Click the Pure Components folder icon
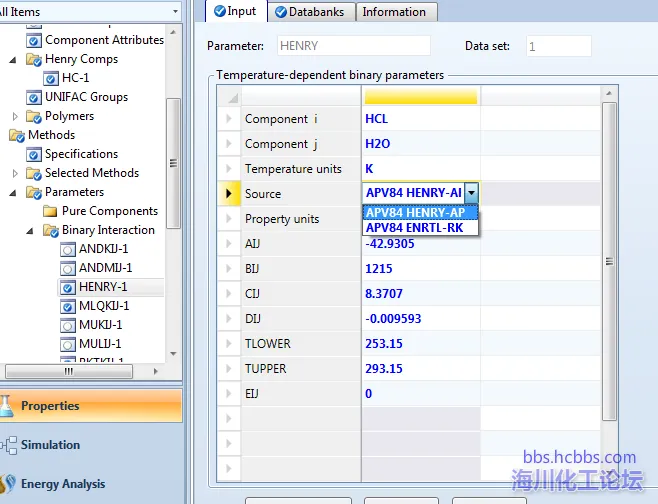The image size is (658, 504). [x=50, y=211]
